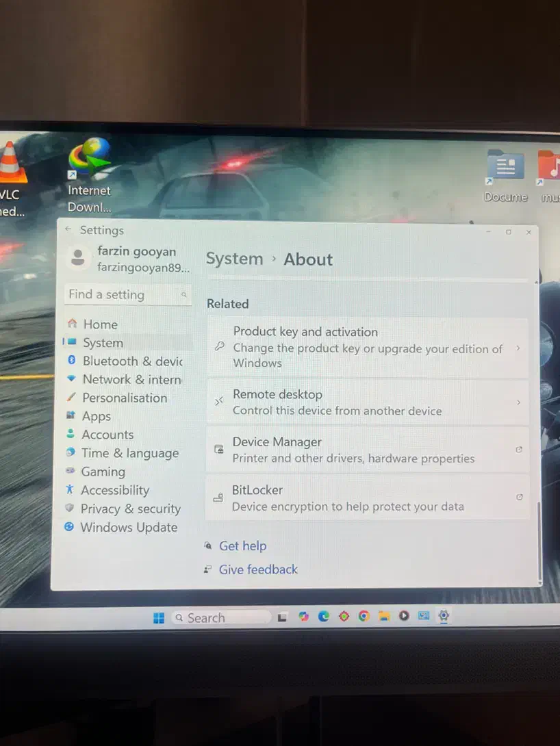Click the external link icon on BitLocker
This screenshot has height=746, width=560.
(519, 497)
